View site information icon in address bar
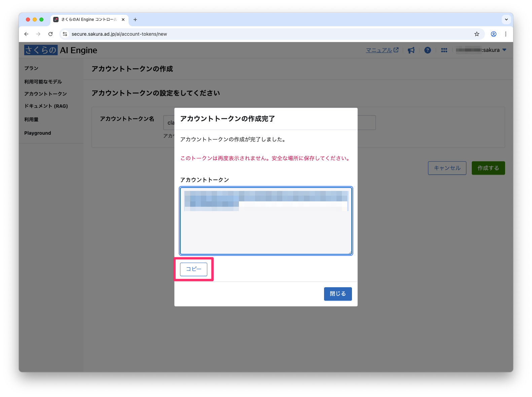 coord(65,34)
